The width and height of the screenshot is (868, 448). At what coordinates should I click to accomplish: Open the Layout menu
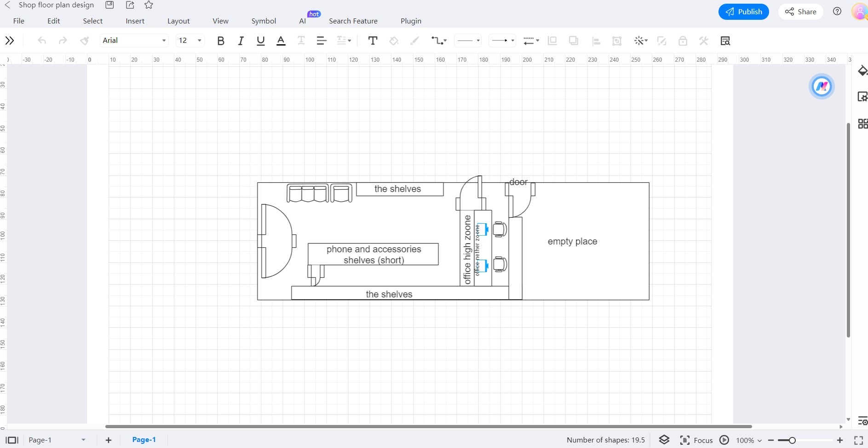pyautogui.click(x=178, y=21)
